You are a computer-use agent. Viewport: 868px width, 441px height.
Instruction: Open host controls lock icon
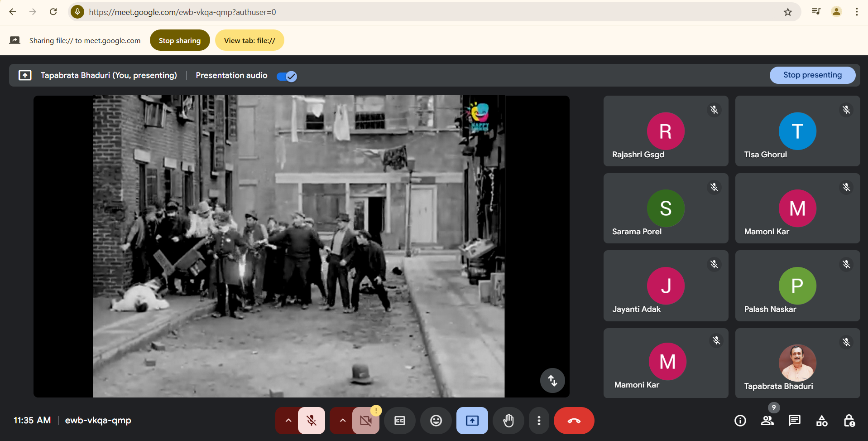pyautogui.click(x=849, y=421)
